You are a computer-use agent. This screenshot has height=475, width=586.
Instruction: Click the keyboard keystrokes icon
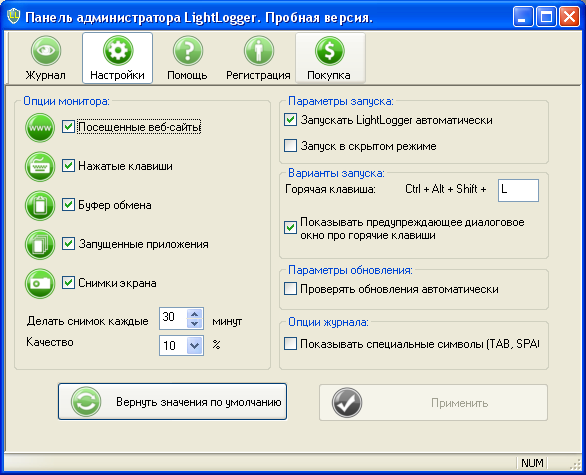[x=40, y=166]
